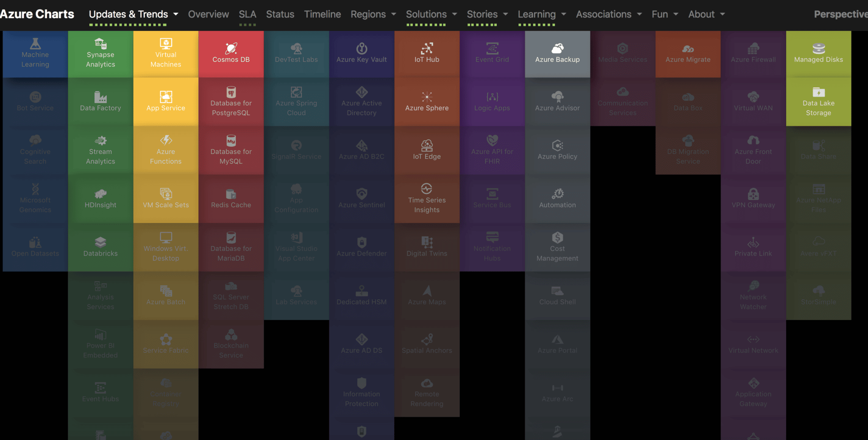Open the Azure Firewall tile
868x440 pixels.
[753, 54]
